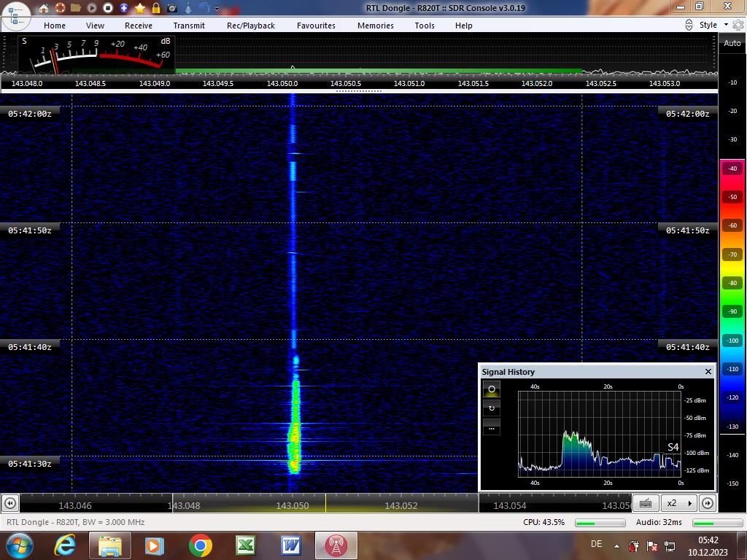Open Windows Explorer from the taskbar
The image size is (747, 560).
[109, 545]
